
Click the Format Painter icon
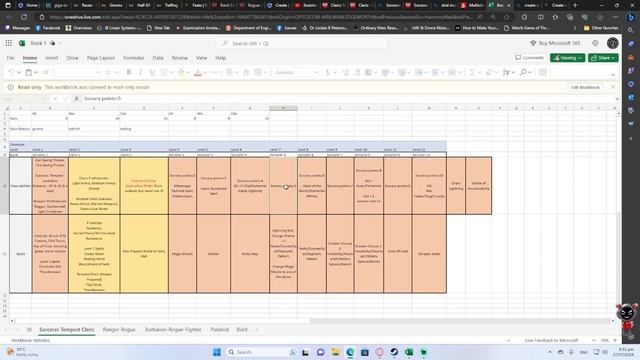pyautogui.click(x=45, y=72)
